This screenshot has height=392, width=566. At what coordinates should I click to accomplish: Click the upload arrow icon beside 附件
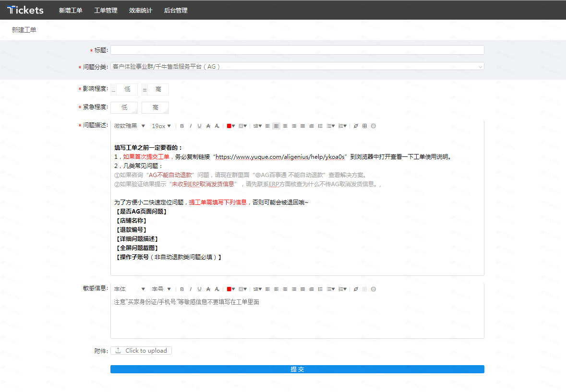coord(118,350)
